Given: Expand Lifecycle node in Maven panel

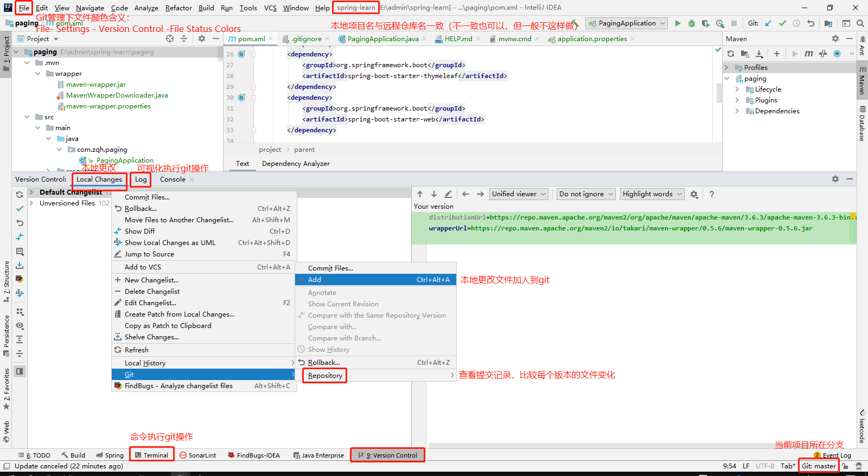Looking at the screenshot, I should pyautogui.click(x=737, y=89).
